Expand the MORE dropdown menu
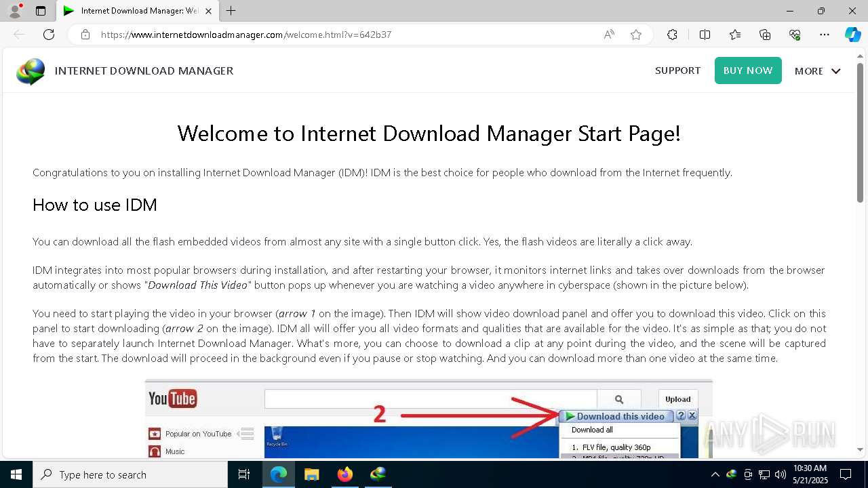The height and width of the screenshot is (488, 868). [817, 70]
